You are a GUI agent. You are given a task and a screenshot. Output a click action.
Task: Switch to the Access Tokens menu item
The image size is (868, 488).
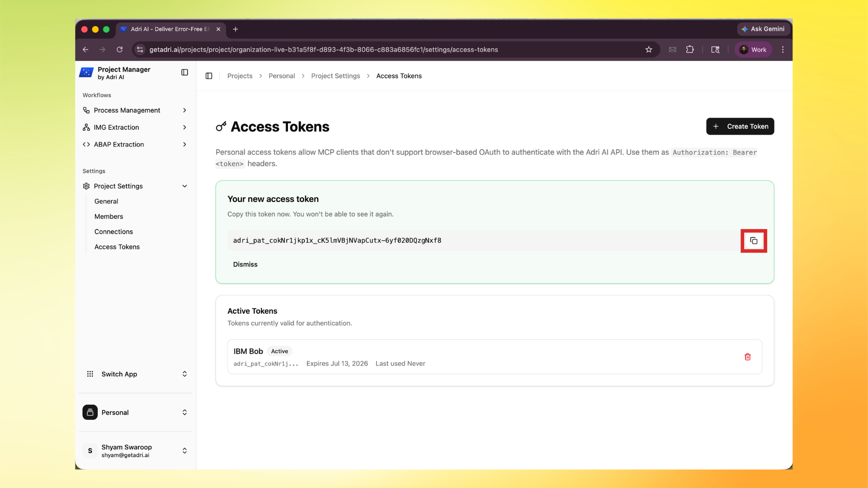[117, 247]
